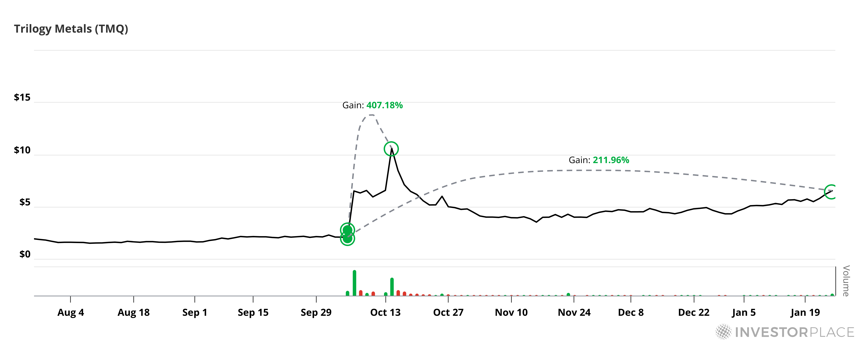Select the Oct 13 date on the axis
The width and height of the screenshot is (868, 347).
385,313
